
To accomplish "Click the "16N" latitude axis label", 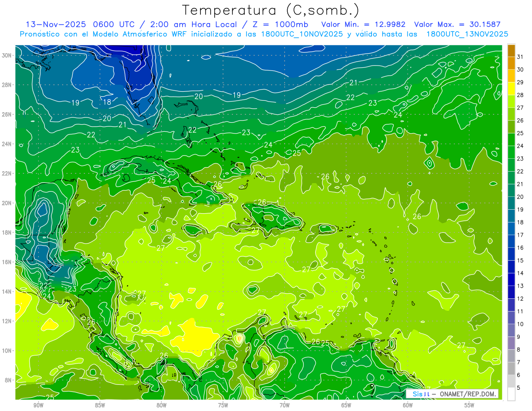I will tap(7, 262).
